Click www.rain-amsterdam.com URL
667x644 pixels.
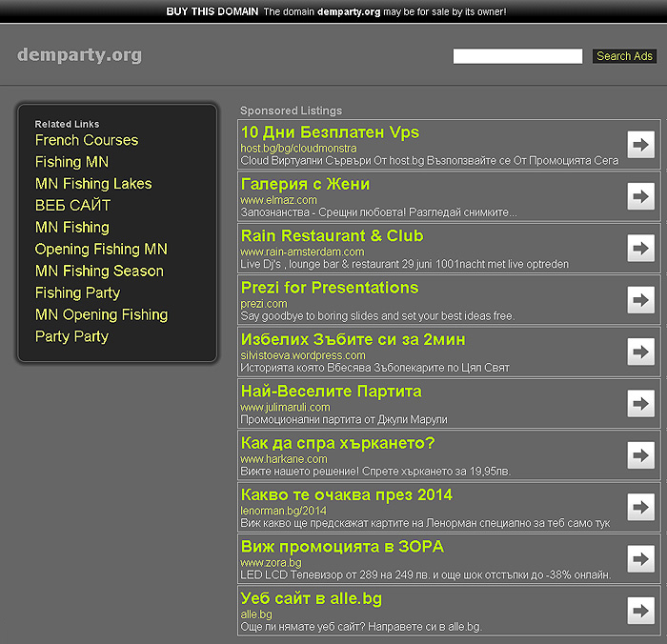pos(302,252)
